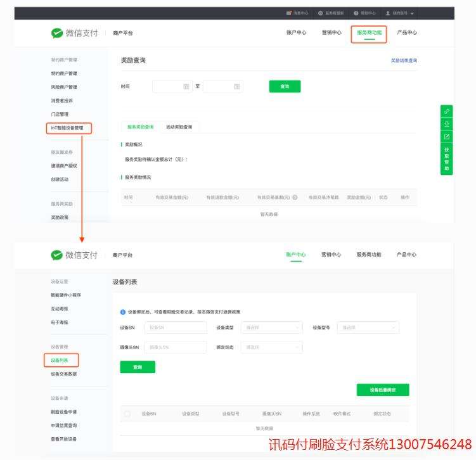Click the message center icon in the top bar

[288, 13]
